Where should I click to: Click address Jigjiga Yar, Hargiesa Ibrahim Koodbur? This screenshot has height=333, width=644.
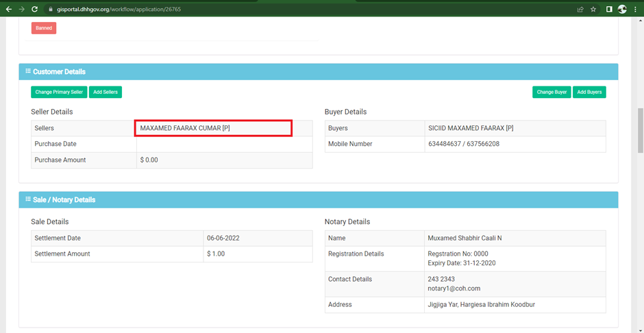[x=482, y=305]
